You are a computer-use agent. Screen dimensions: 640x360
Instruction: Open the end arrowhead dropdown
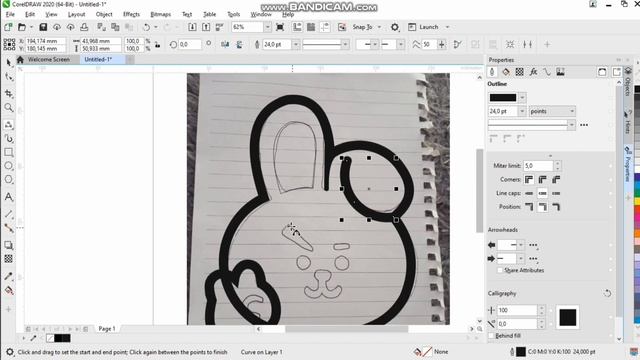pyautogui.click(x=521, y=259)
